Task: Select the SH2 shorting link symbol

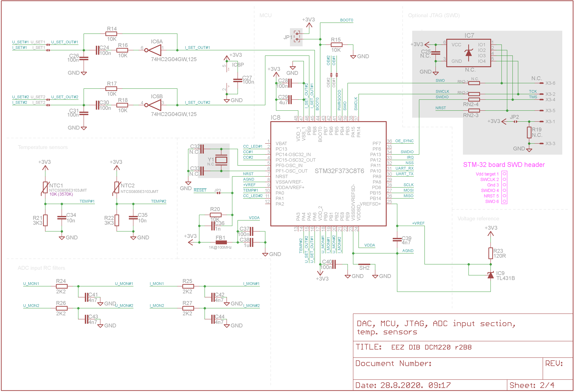Action: coord(364,264)
